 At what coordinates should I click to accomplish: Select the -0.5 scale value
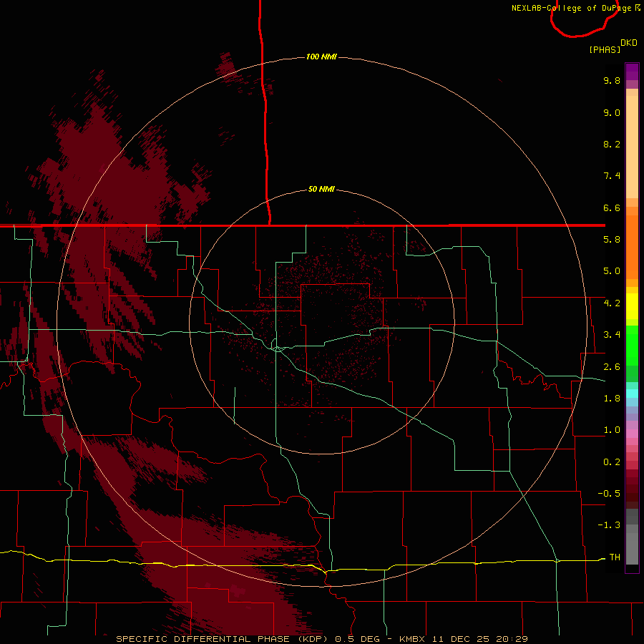[609, 494]
